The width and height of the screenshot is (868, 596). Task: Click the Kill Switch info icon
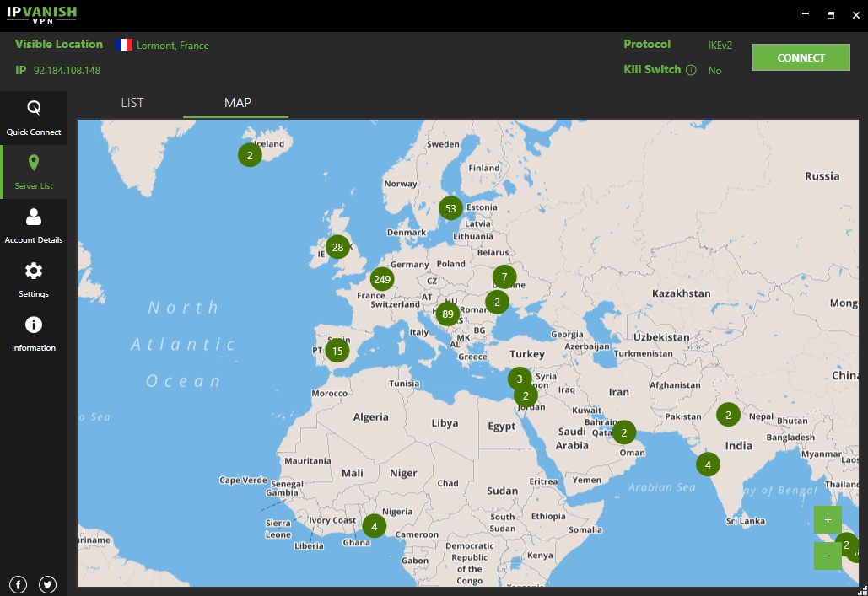(x=691, y=70)
